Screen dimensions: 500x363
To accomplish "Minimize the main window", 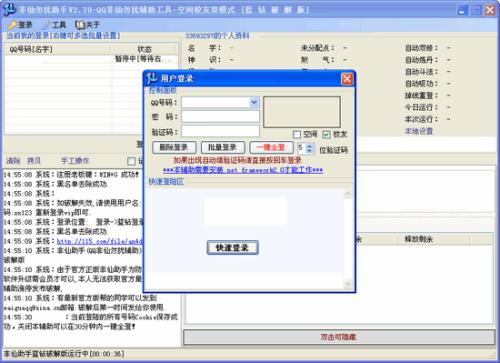I will click(462, 10).
